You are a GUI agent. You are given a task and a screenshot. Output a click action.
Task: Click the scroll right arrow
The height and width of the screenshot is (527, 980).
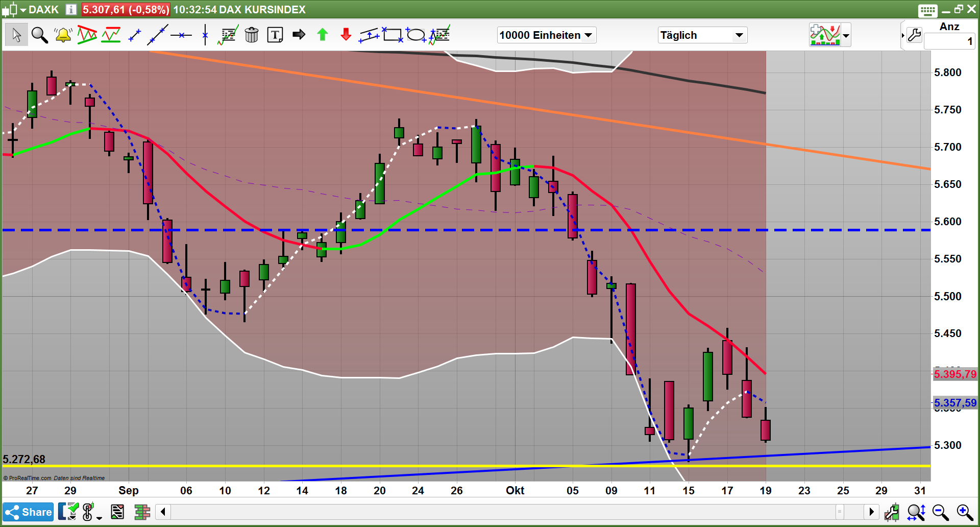(x=871, y=512)
